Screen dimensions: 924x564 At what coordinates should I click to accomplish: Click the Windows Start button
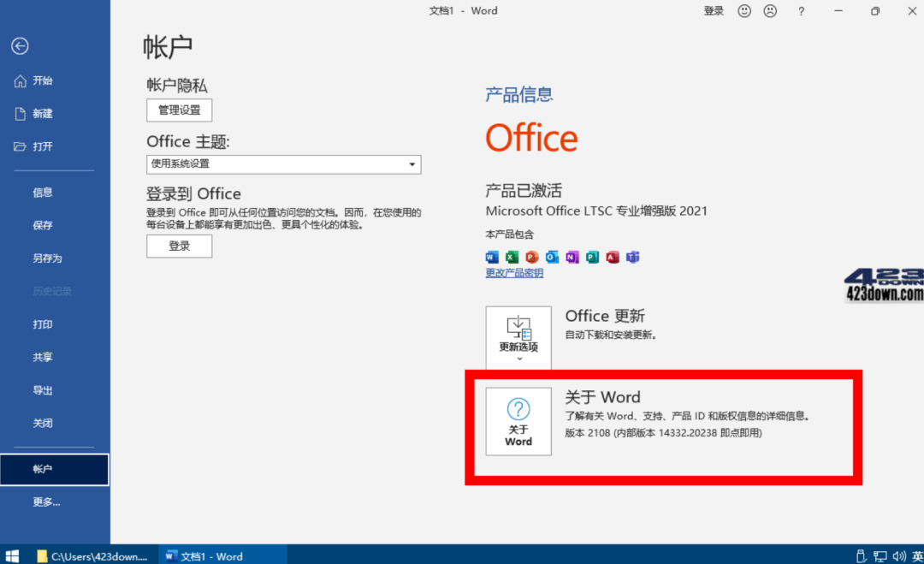click(12, 555)
